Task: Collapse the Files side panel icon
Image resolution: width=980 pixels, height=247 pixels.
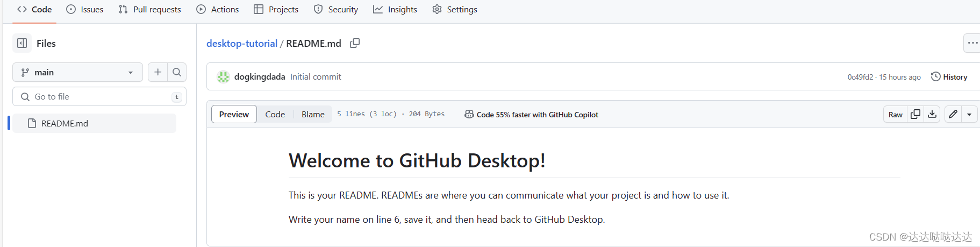Action: pyautogui.click(x=22, y=43)
